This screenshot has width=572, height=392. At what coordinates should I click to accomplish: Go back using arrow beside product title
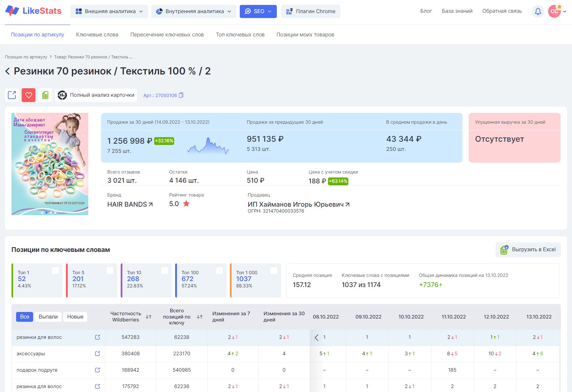coord(8,71)
